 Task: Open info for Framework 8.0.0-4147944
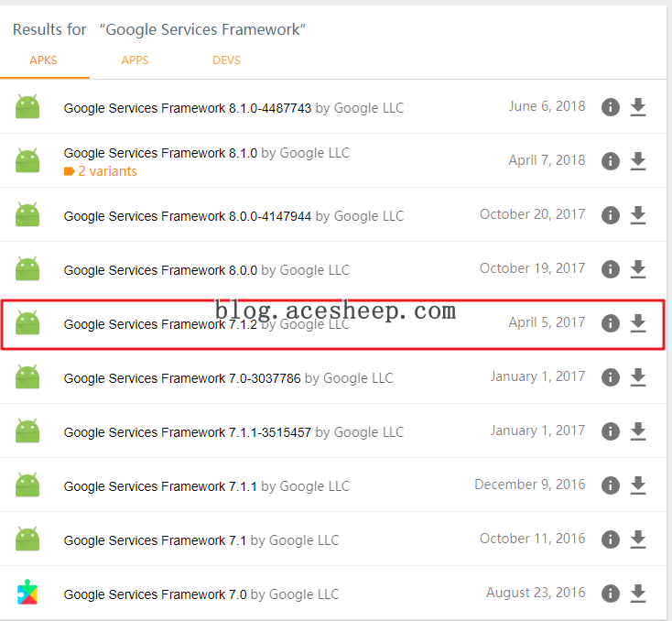[x=611, y=215]
